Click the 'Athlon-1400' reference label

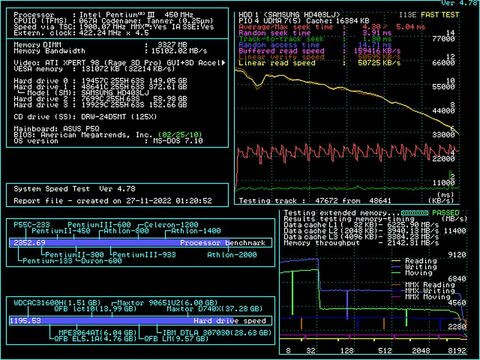coord(196,231)
